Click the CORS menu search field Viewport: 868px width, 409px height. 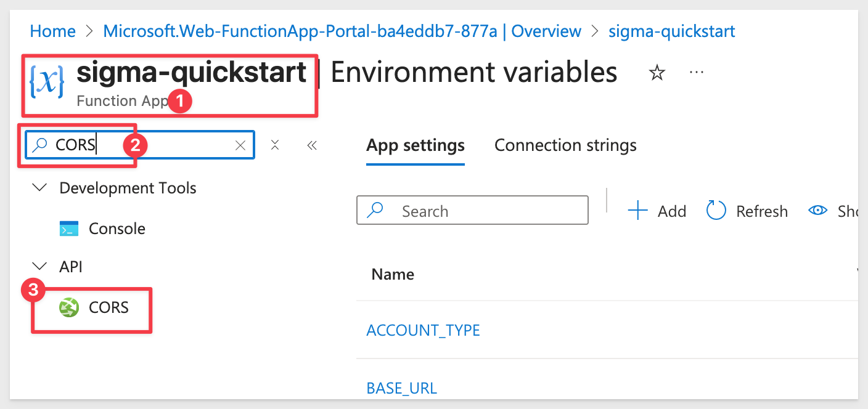click(140, 145)
